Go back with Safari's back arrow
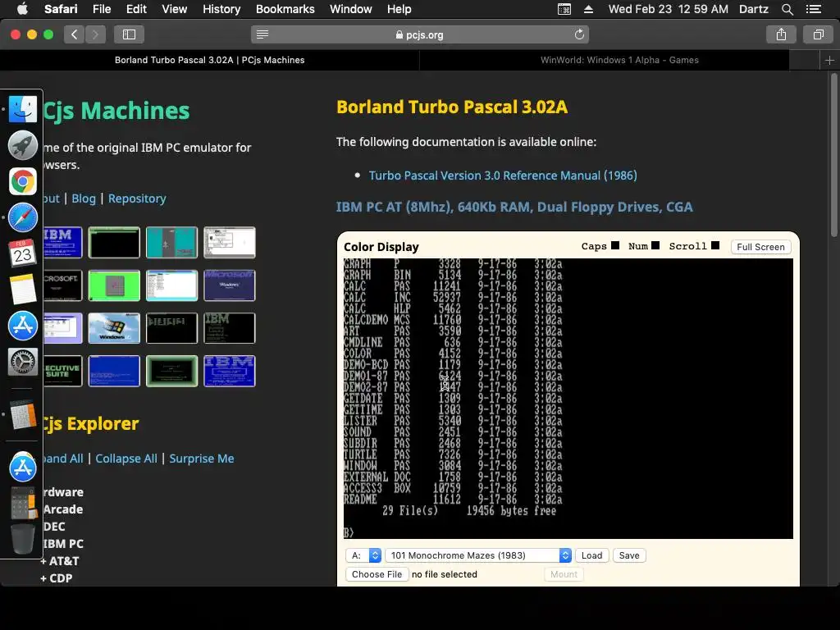The image size is (840, 630). pos(75,34)
